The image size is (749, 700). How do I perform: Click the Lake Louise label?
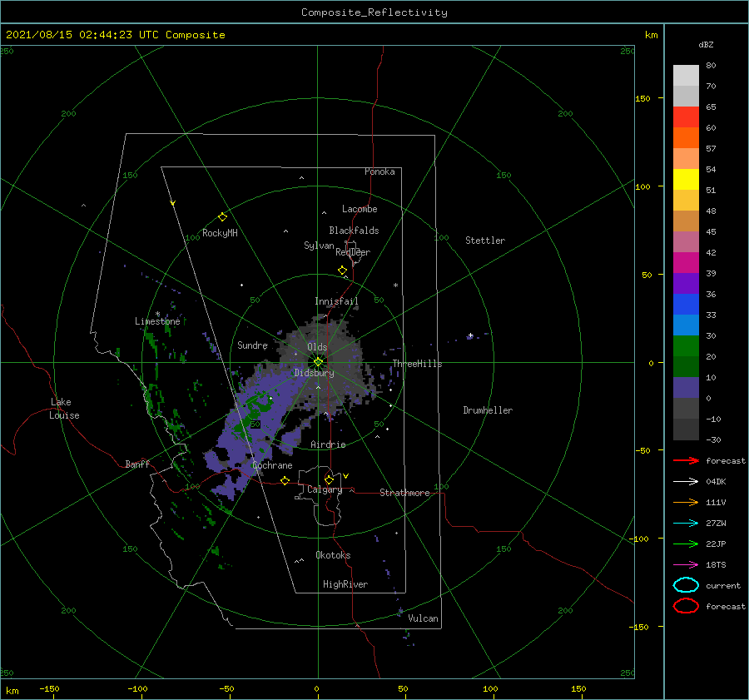64,409
